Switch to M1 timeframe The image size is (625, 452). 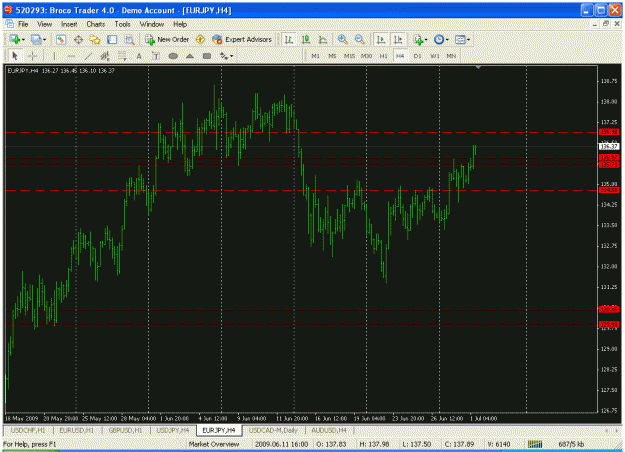click(315, 56)
